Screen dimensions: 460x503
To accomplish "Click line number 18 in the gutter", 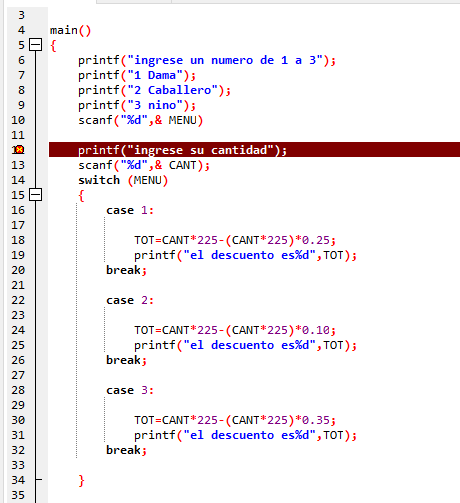I will pyautogui.click(x=18, y=240).
